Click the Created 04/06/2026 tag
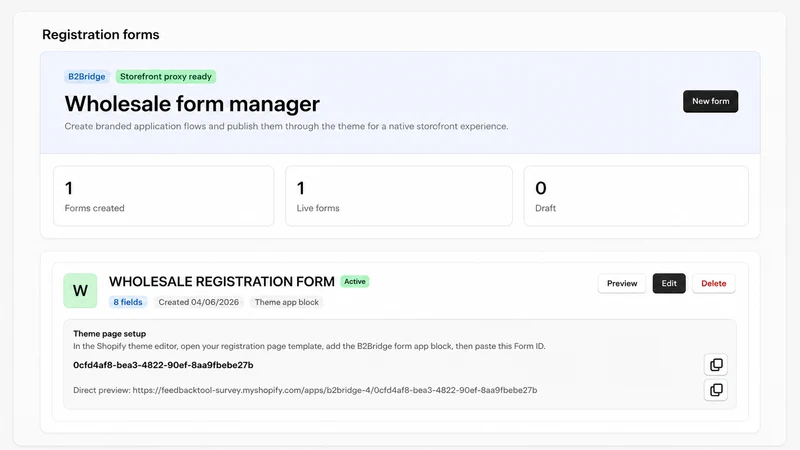This screenshot has height=450, width=800. coord(198,302)
